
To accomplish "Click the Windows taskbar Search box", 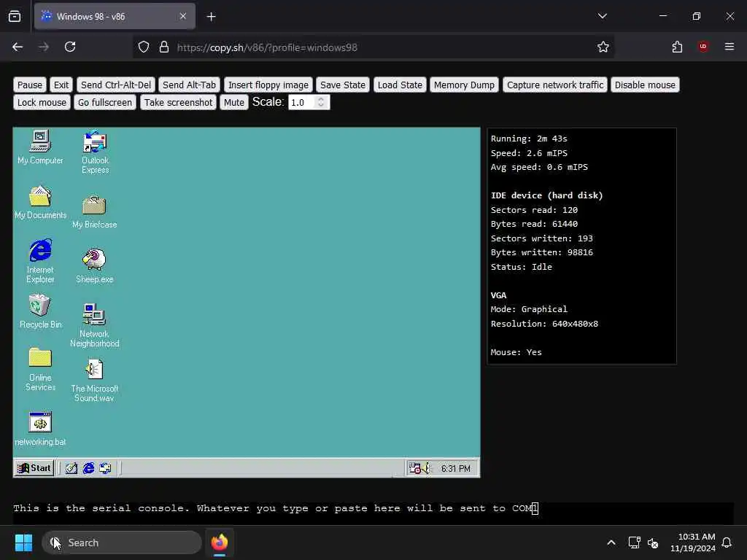I will [x=122, y=542].
